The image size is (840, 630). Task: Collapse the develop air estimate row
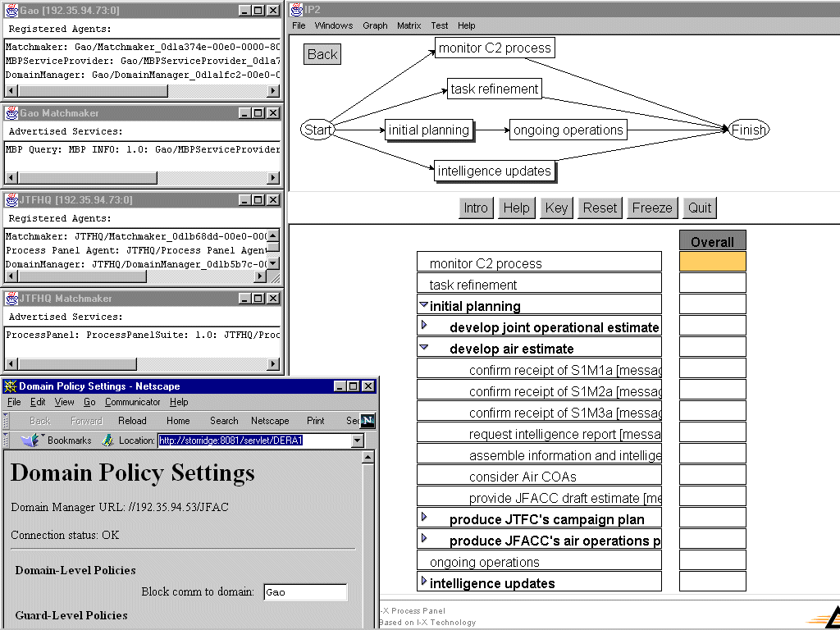click(x=424, y=348)
